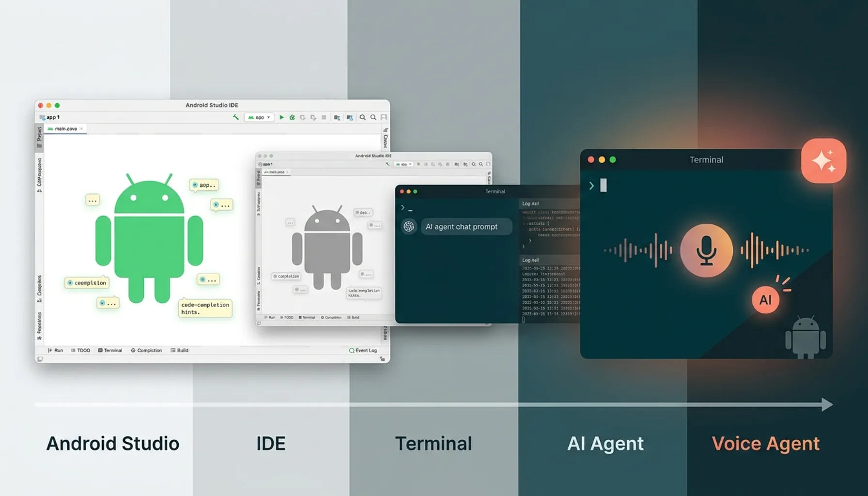
Task: Close the main.cave tab
Action: pyautogui.click(x=81, y=129)
